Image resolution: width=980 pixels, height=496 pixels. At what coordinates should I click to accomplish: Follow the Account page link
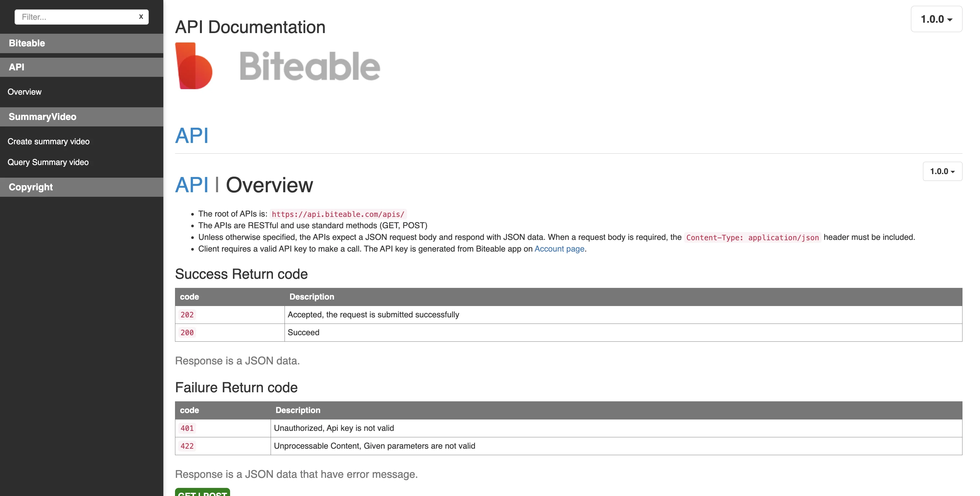click(559, 249)
